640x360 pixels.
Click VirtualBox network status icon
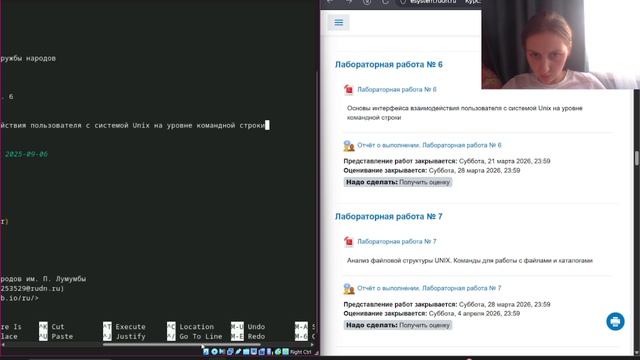point(230,351)
